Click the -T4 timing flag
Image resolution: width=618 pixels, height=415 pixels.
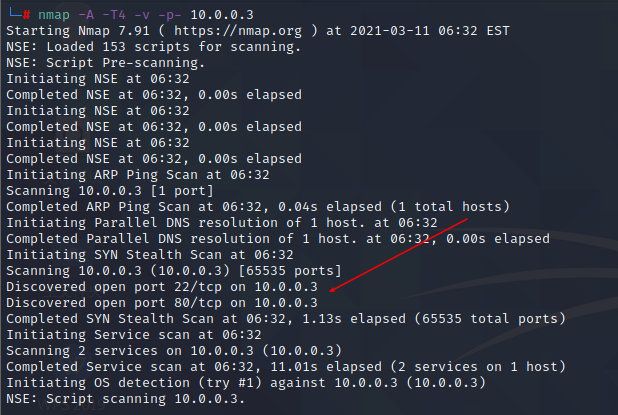(114, 15)
